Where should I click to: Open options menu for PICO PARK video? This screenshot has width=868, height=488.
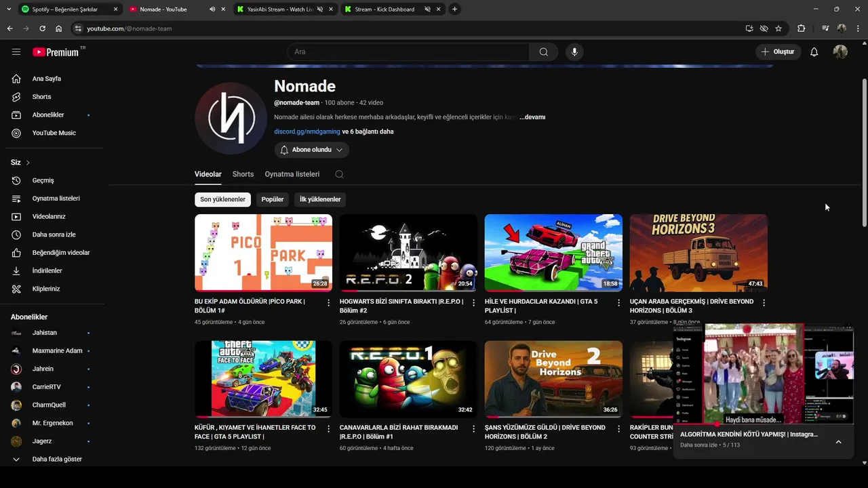[329, 303]
